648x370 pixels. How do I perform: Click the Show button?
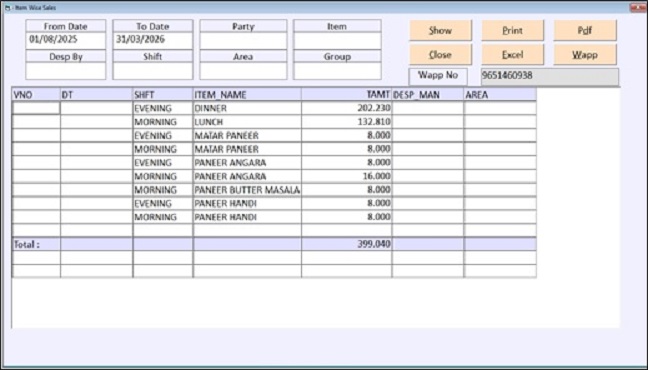tap(440, 31)
